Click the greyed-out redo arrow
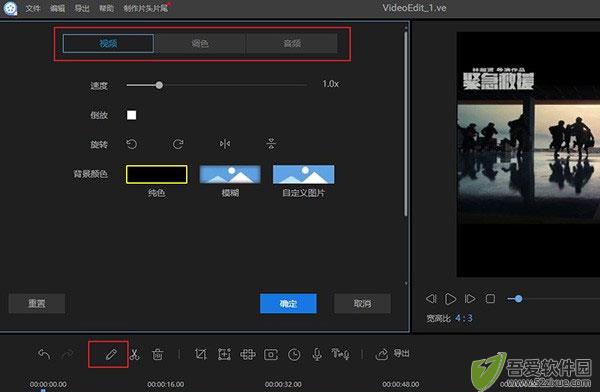The height and width of the screenshot is (392, 600). click(68, 354)
